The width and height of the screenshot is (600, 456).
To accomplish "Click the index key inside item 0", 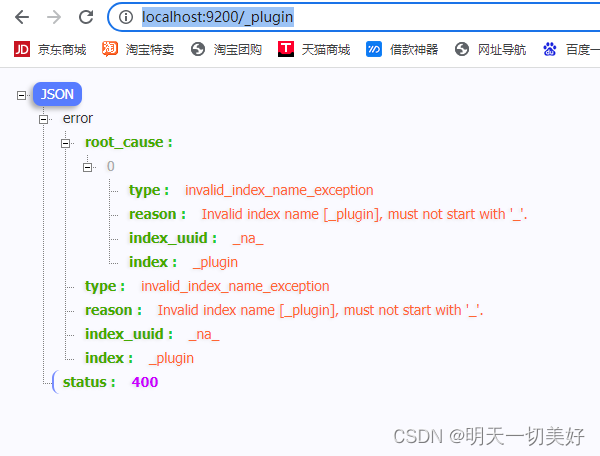I will (x=153, y=262).
